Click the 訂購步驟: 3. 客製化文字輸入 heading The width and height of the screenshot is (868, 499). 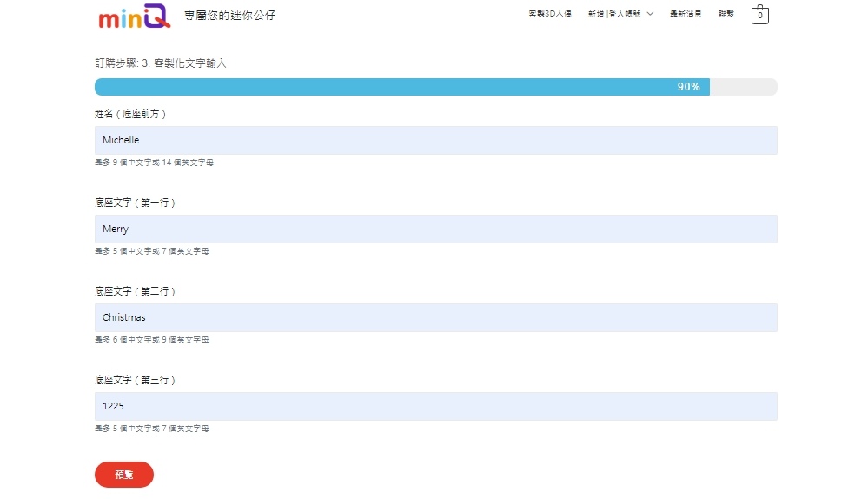pyautogui.click(x=161, y=63)
